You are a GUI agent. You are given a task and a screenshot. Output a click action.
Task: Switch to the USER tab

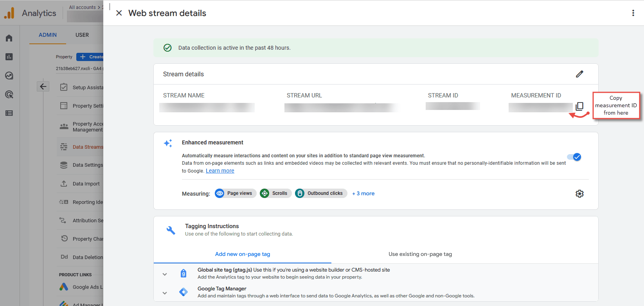[82, 35]
